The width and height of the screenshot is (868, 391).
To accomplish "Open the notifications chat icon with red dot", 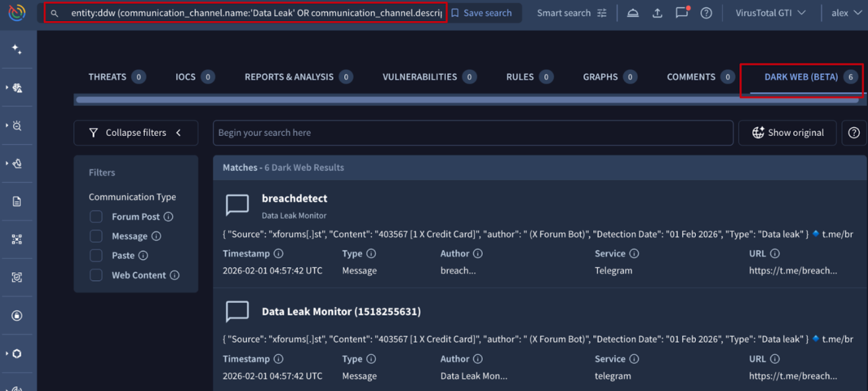I will (x=682, y=12).
